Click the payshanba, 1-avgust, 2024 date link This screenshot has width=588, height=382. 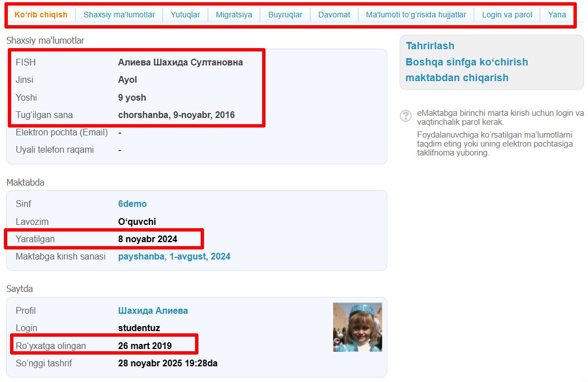pos(174,257)
